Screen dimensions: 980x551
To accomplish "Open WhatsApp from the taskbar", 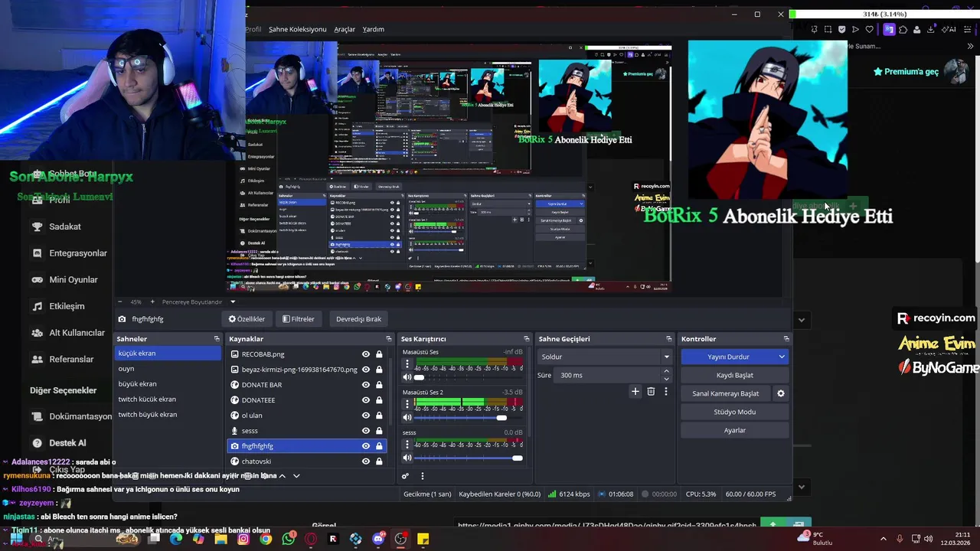I will 288,540.
